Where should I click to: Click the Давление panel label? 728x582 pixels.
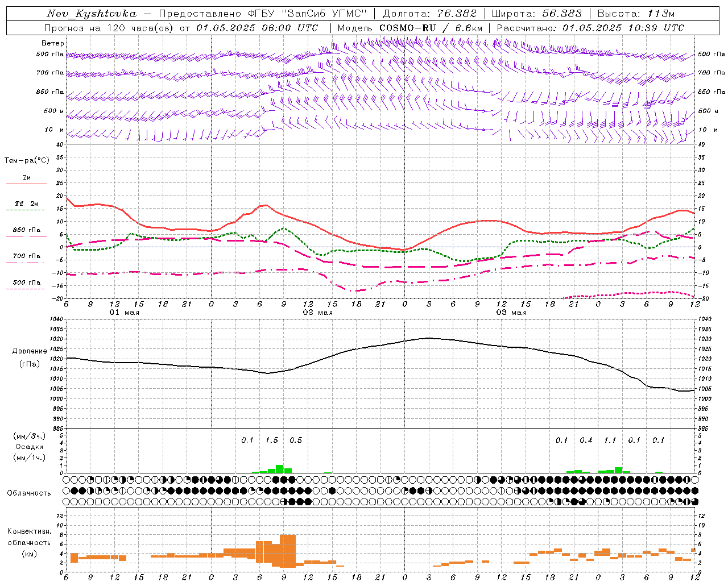[x=30, y=351]
